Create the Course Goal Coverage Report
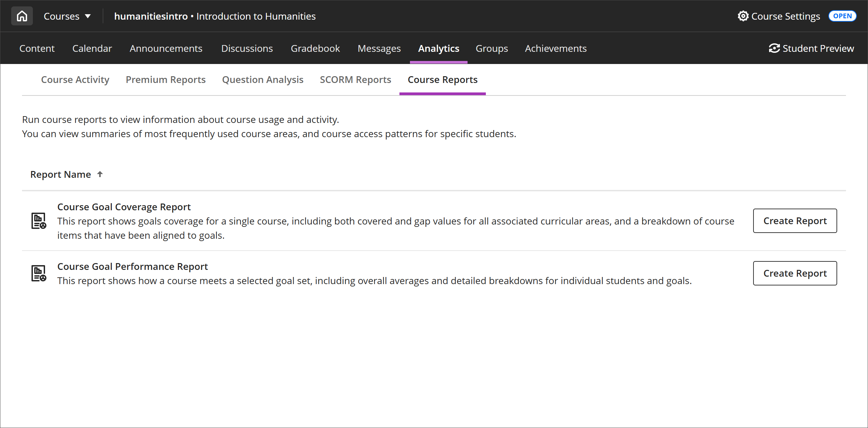The image size is (868, 428). tap(795, 221)
